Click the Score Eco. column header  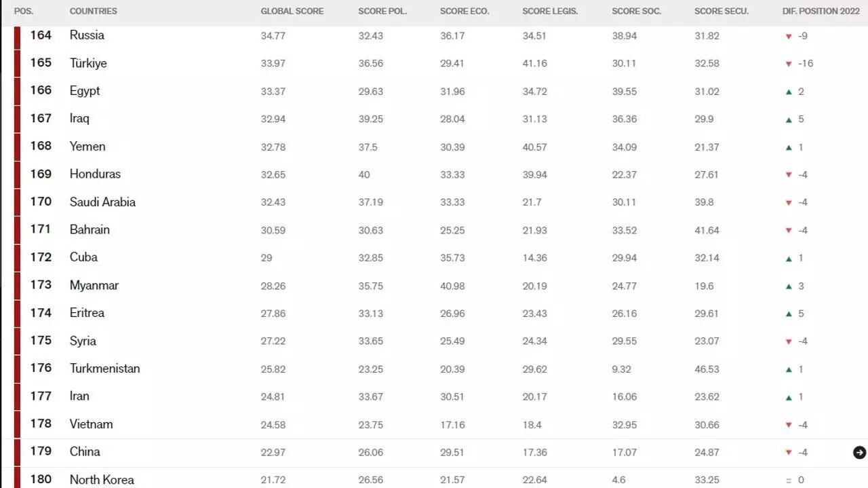click(465, 12)
